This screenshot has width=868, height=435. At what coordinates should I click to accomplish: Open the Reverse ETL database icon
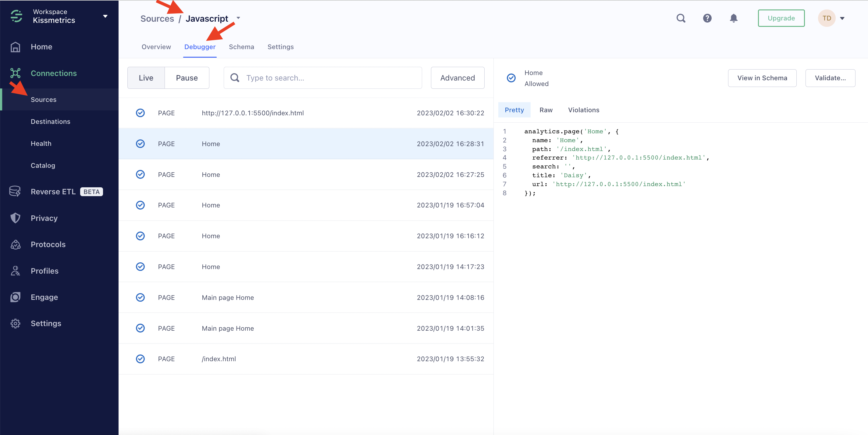pyautogui.click(x=15, y=192)
